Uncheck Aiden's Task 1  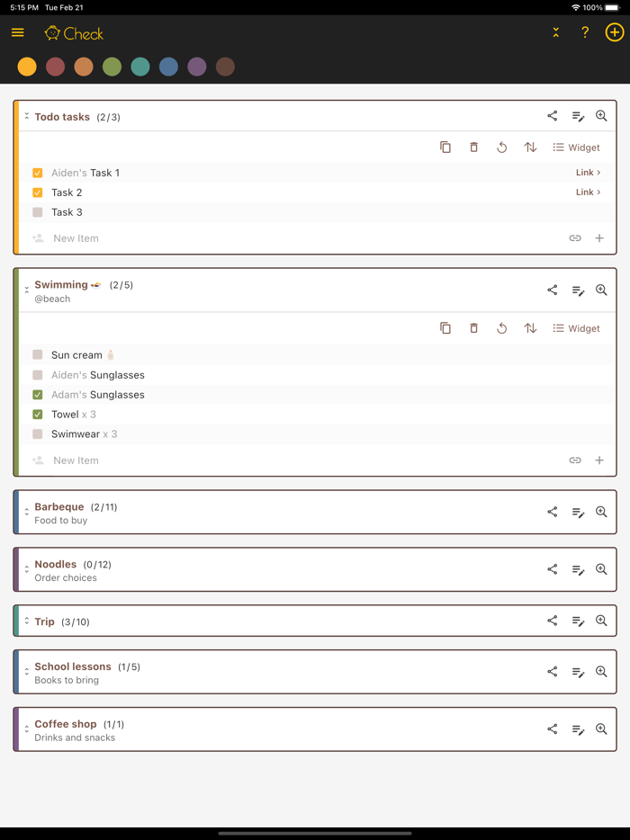click(37, 172)
